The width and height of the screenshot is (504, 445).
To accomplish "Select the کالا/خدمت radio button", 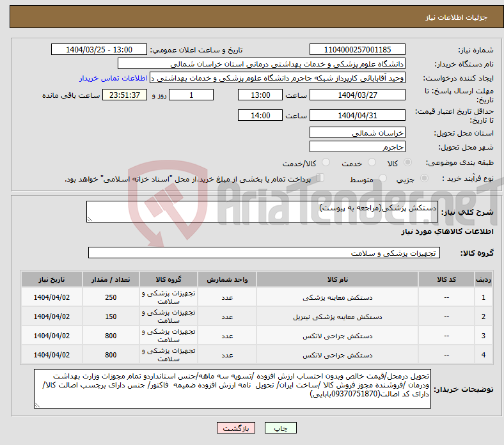I will [x=326, y=162].
